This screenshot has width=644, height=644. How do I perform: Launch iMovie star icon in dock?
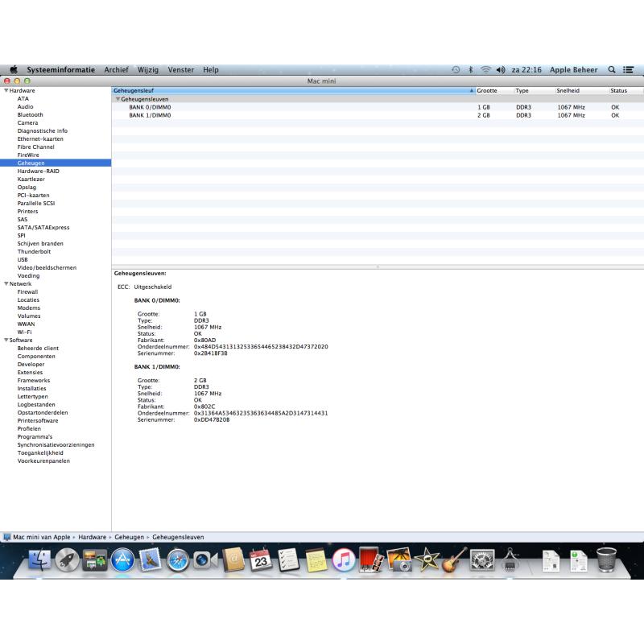(427, 560)
